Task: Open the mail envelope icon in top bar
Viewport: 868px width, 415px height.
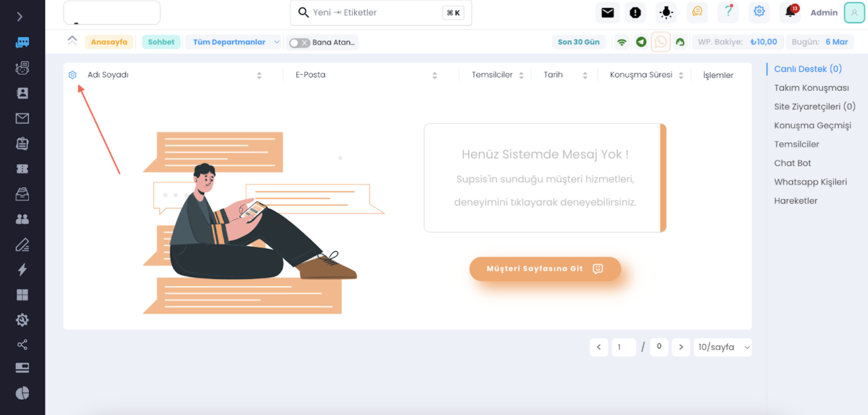Action: coord(607,13)
